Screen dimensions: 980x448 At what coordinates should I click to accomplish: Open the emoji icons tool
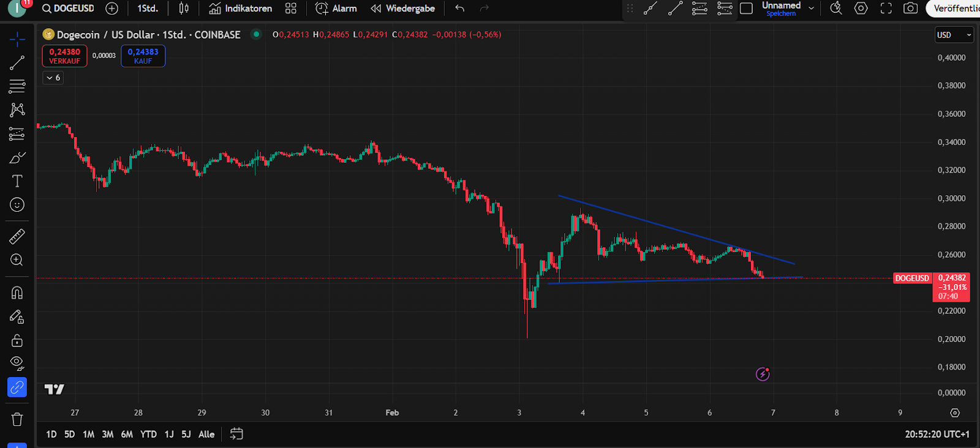(x=17, y=204)
